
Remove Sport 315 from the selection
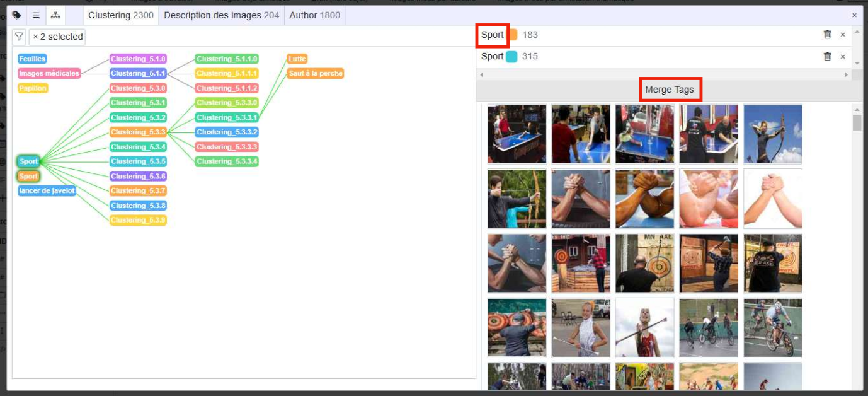click(x=843, y=57)
